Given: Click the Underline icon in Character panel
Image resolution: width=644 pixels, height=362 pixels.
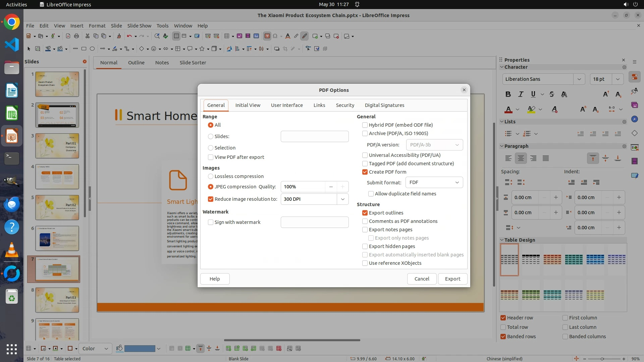Looking at the screenshot, I should pyautogui.click(x=533, y=94).
